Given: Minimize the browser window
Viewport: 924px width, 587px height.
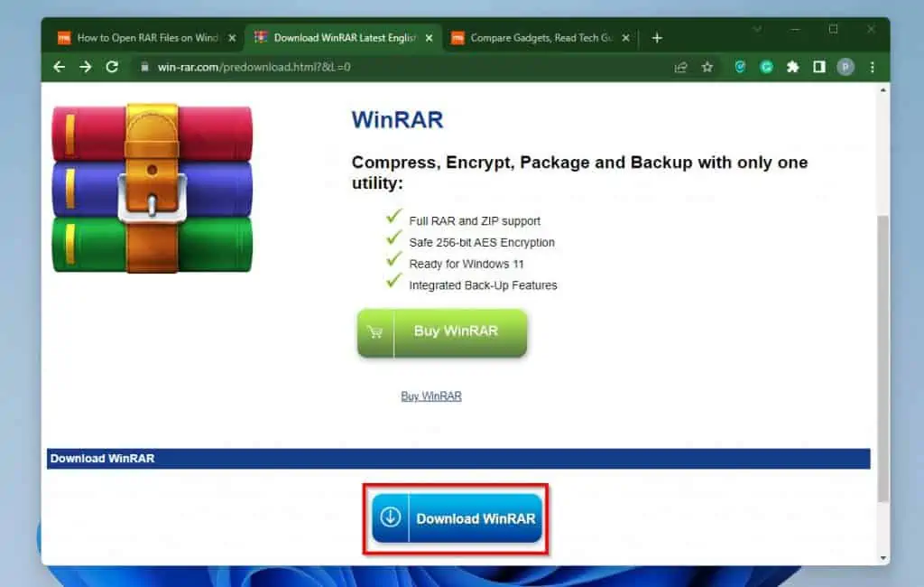Looking at the screenshot, I should click(795, 29).
